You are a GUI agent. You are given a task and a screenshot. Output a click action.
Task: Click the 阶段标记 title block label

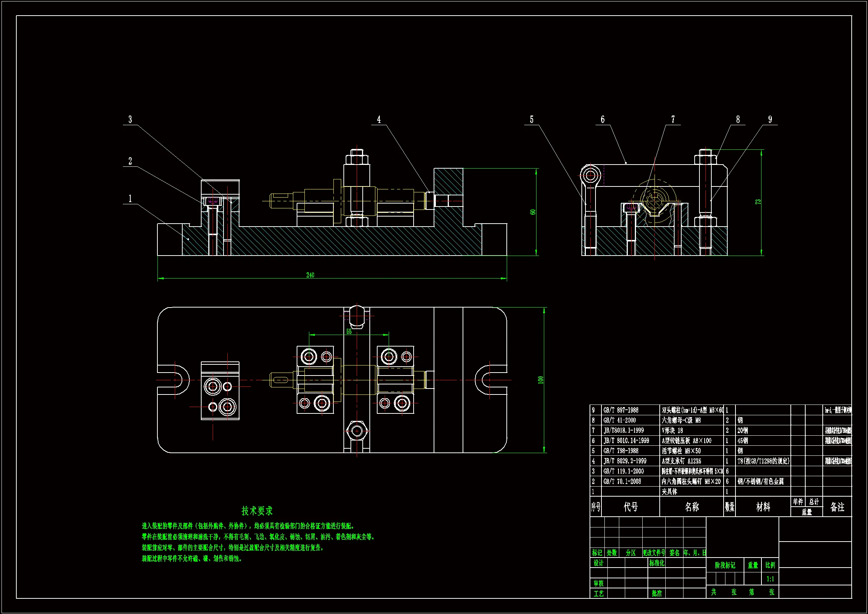click(x=725, y=565)
